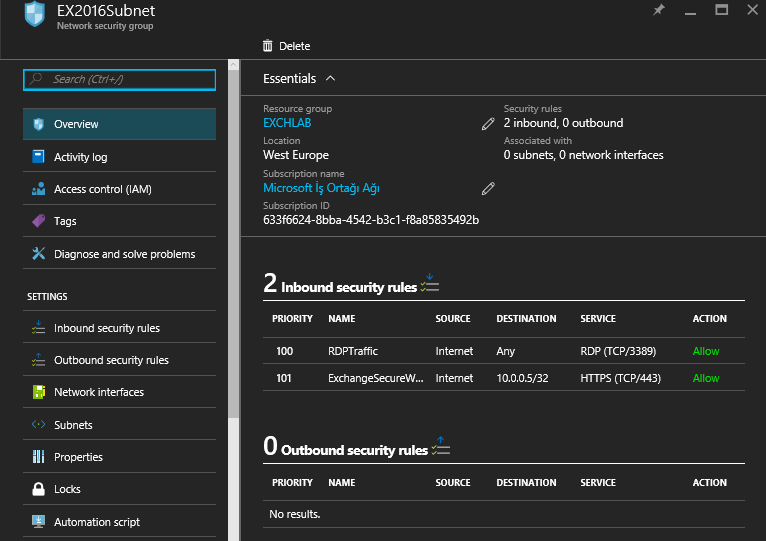Open the EXCHLAB resource group link
The height and width of the screenshot is (541, 766).
pos(287,123)
